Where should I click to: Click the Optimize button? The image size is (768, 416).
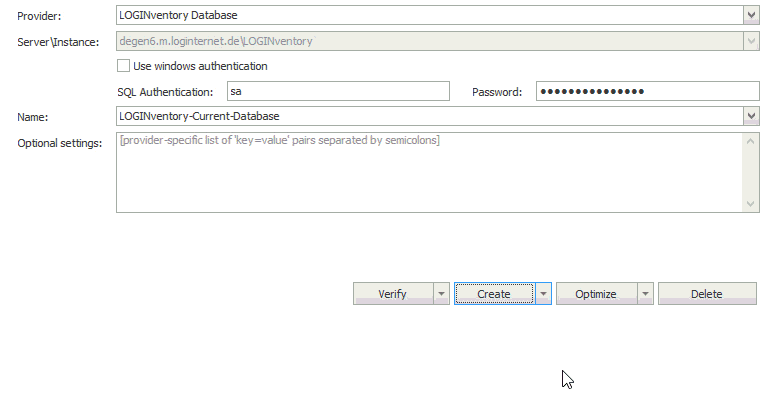tap(597, 294)
